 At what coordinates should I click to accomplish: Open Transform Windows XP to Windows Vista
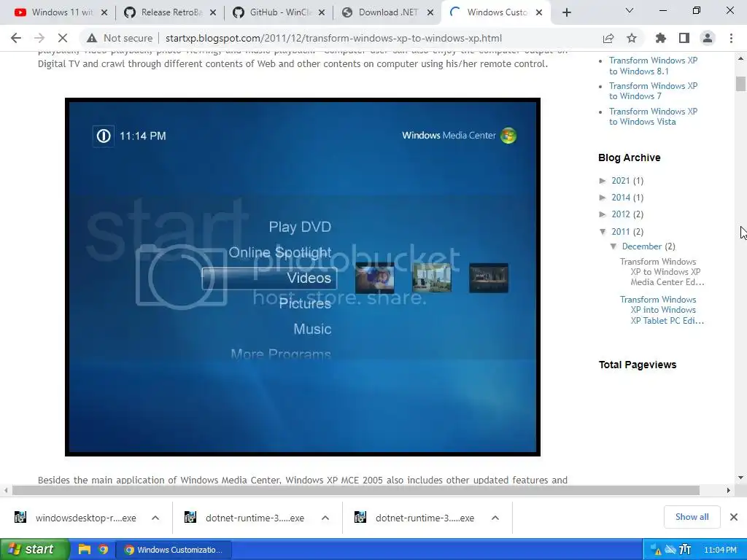(x=653, y=116)
